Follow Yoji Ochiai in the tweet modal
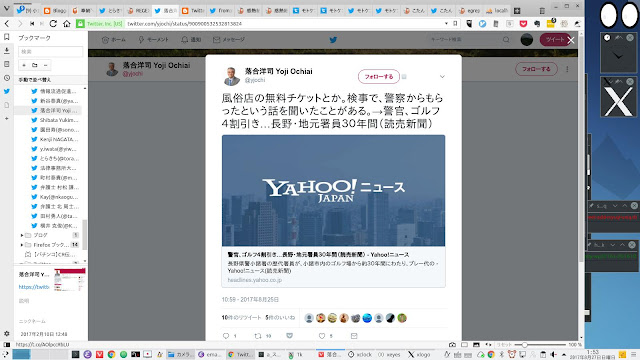This screenshot has height=360, width=640. (x=378, y=76)
